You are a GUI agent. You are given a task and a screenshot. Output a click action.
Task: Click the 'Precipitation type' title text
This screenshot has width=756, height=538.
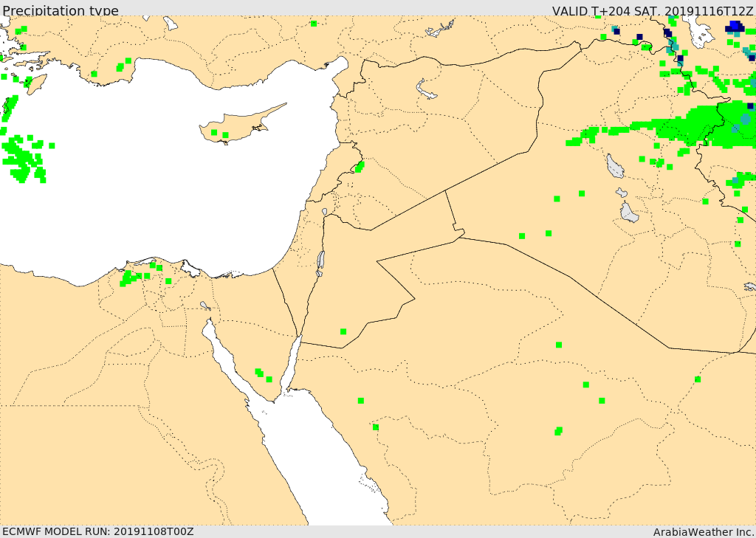[x=61, y=10]
